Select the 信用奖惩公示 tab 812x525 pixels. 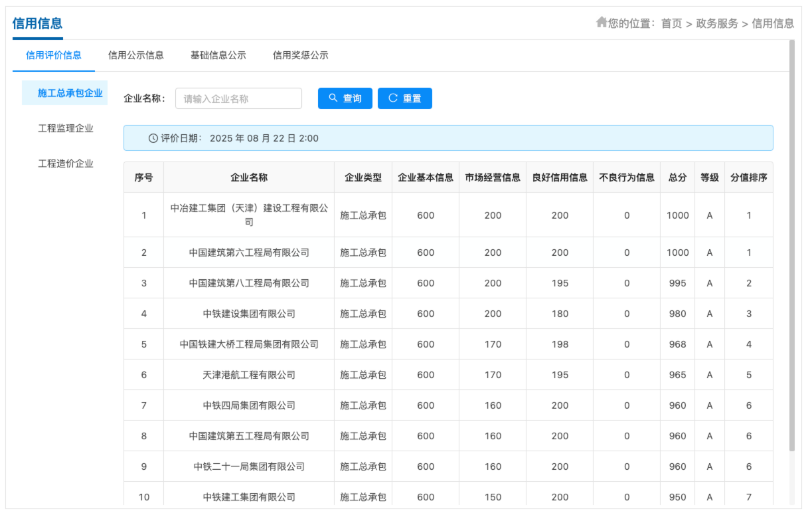pos(300,55)
